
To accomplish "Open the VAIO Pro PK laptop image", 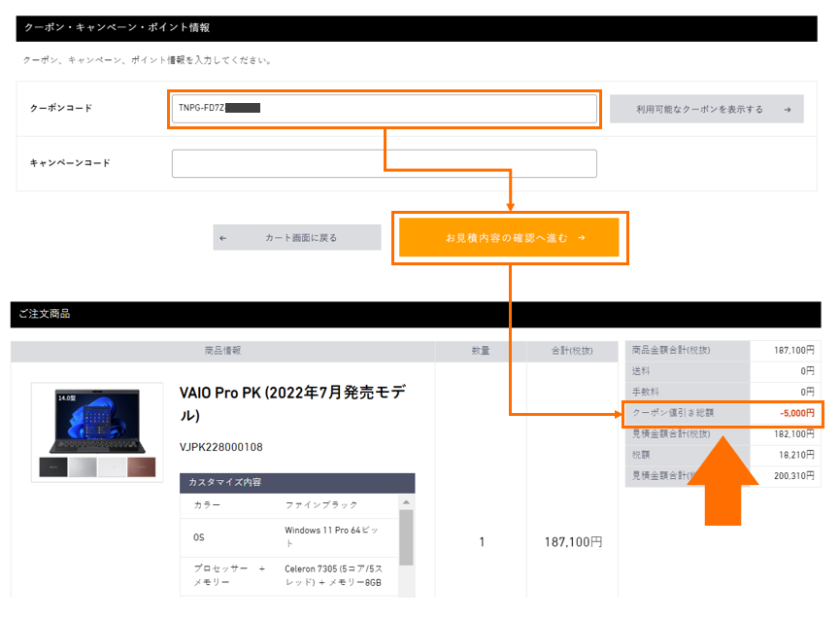I will (x=97, y=421).
